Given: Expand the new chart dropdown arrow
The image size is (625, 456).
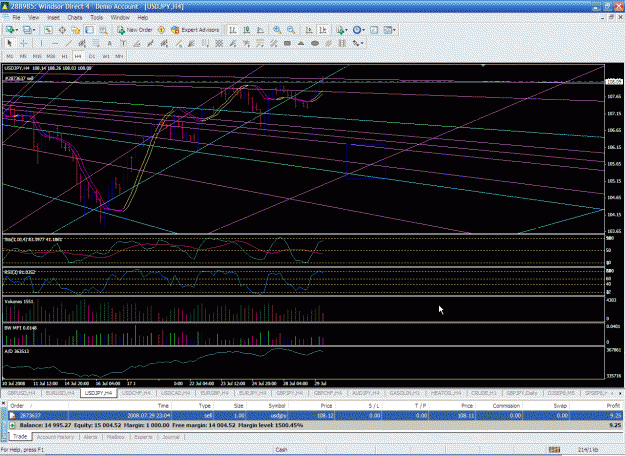Looking at the screenshot, I should (x=17, y=30).
